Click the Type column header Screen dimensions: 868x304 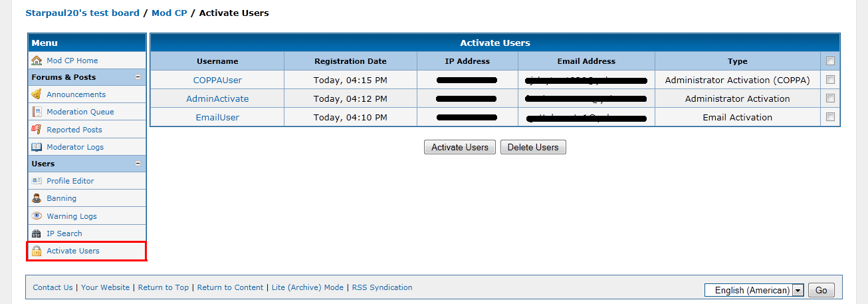click(738, 61)
